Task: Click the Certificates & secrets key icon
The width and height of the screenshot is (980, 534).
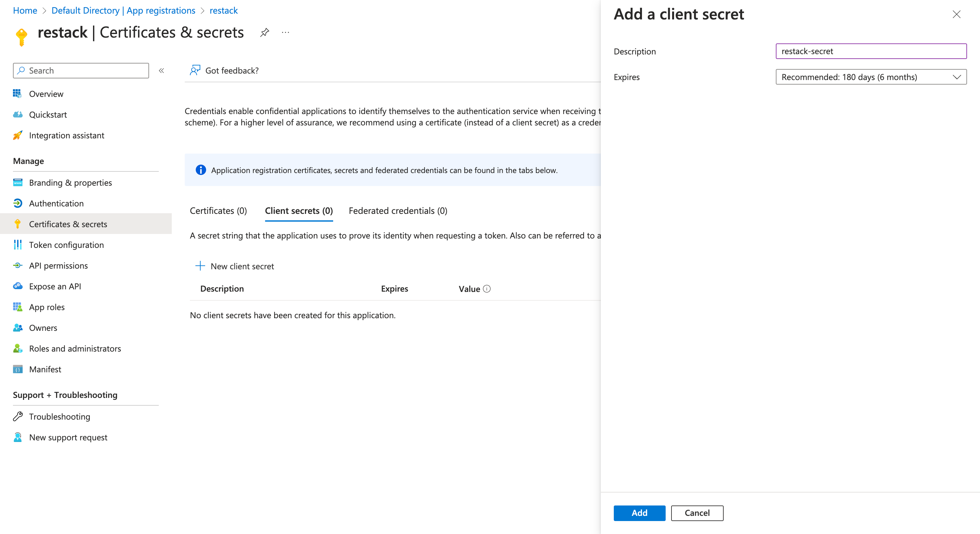Action: [17, 224]
